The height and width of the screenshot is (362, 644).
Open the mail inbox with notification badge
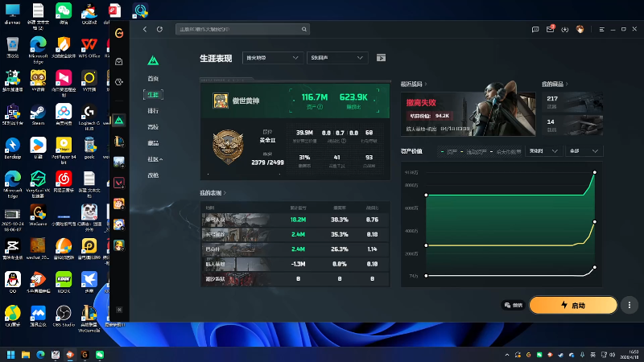551,29
